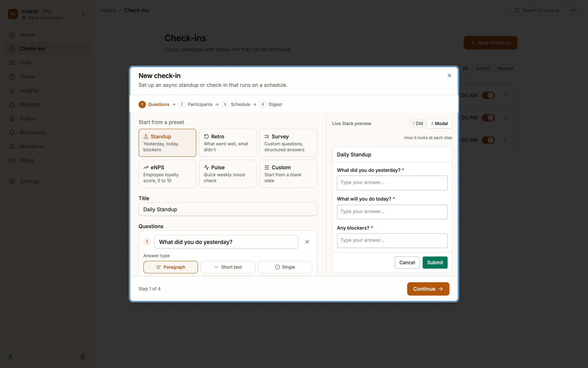Open Insights chart icon in sidebar

(x=12, y=91)
